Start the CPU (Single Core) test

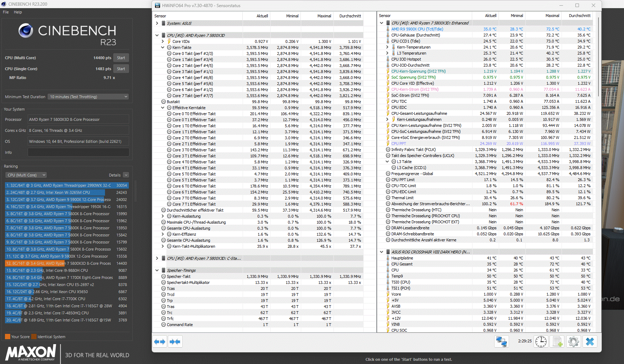tap(121, 69)
